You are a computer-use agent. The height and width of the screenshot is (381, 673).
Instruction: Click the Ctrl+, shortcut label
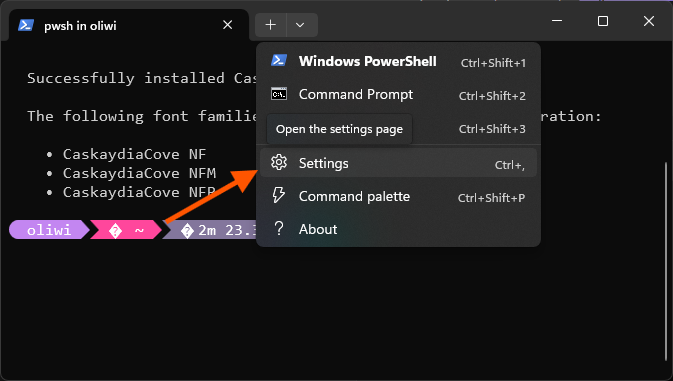(x=509, y=165)
